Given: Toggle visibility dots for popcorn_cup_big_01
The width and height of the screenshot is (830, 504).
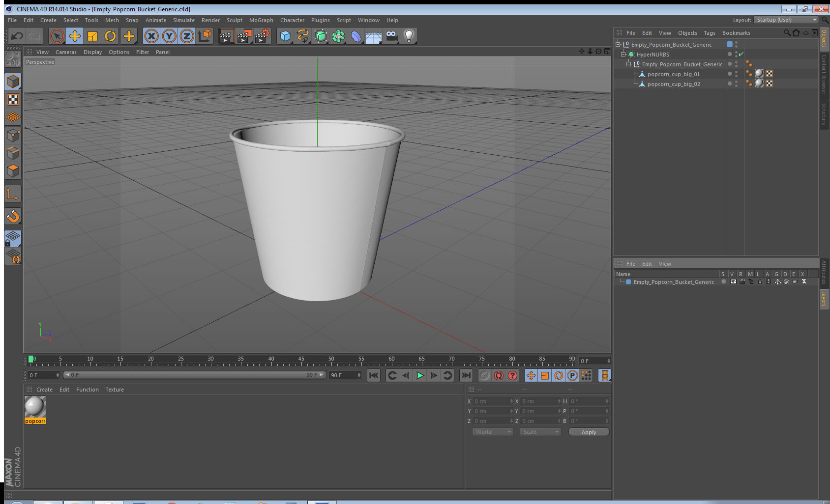Looking at the screenshot, I should (x=736, y=74).
